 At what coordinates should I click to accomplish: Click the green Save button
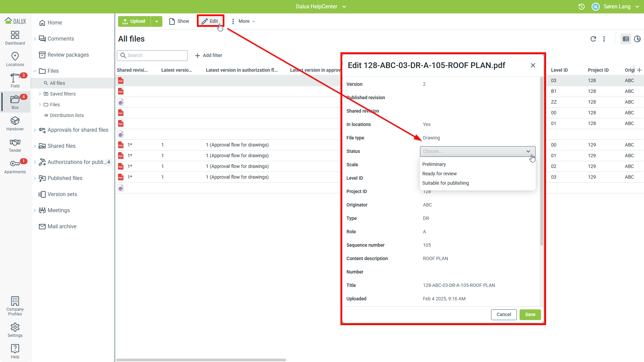[x=530, y=314]
